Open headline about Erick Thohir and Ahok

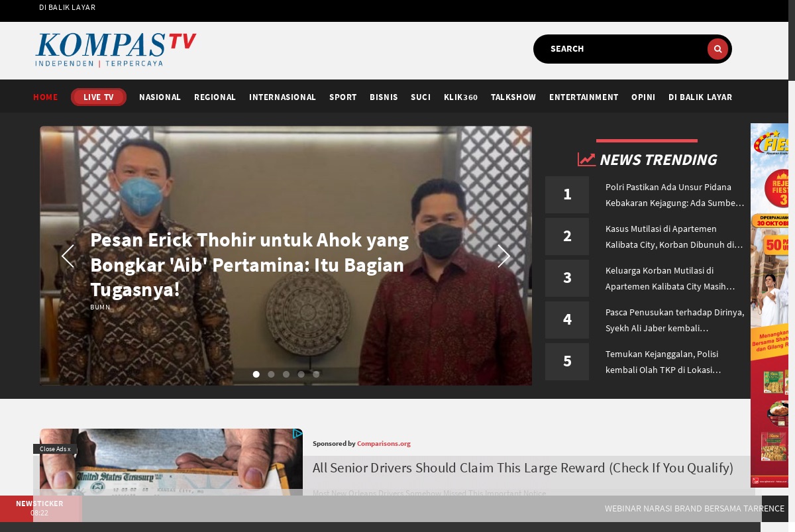249,265
